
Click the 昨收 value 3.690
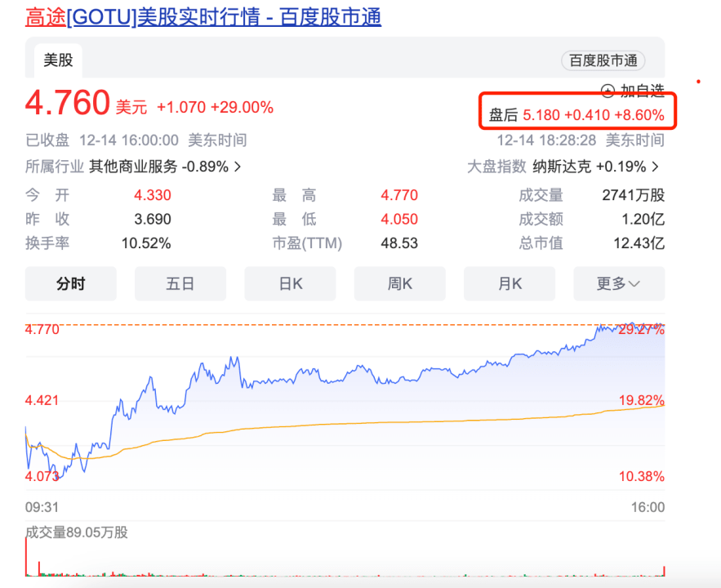(153, 220)
